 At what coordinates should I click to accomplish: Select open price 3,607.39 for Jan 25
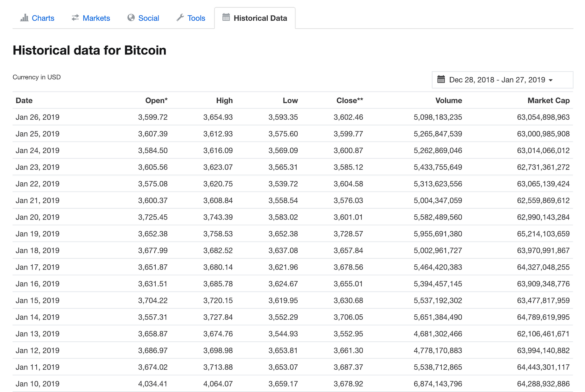tap(153, 134)
